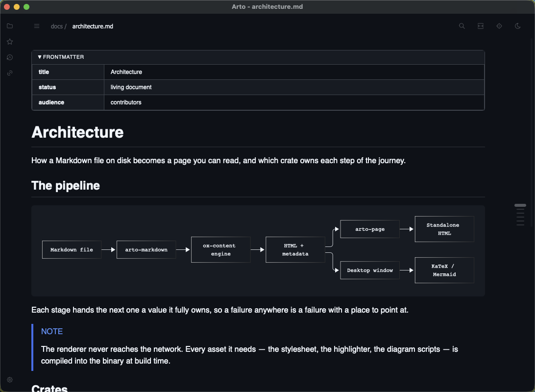Click the 'arto-page' diagram node

tap(370, 229)
